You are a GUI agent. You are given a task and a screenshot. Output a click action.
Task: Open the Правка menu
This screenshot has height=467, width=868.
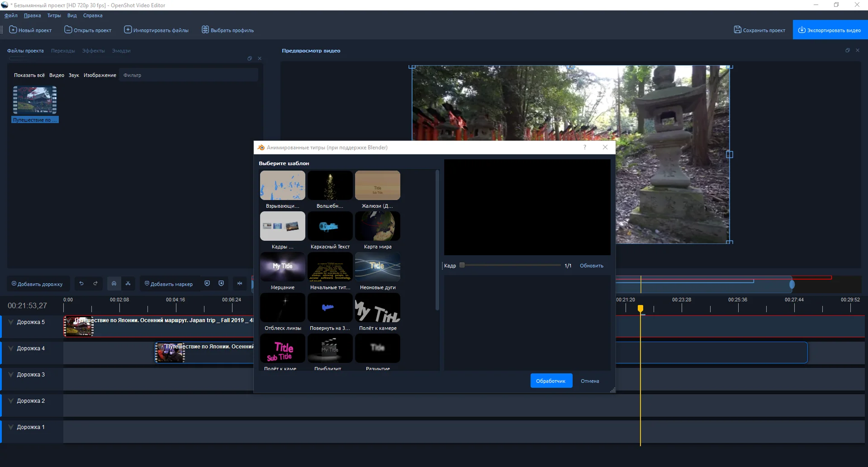tap(32, 15)
